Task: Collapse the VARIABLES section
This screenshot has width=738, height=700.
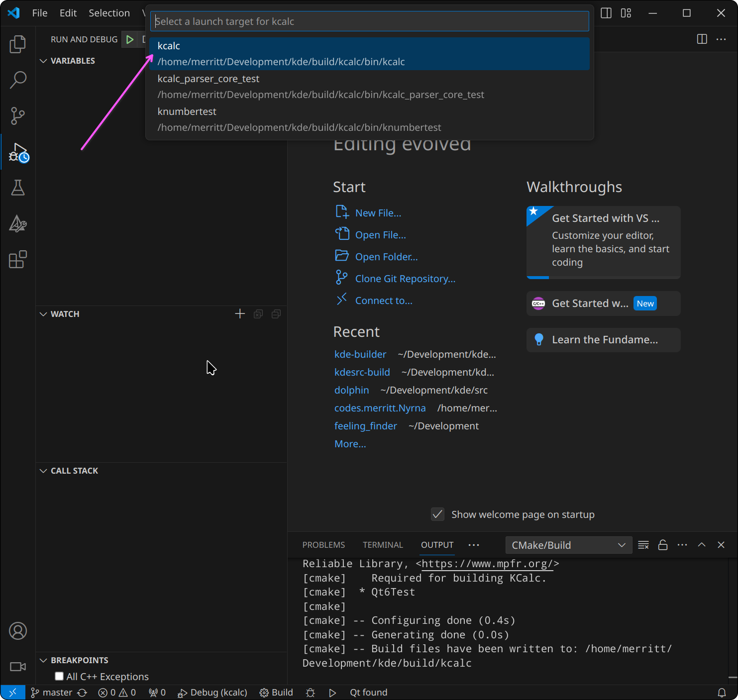Action: coord(43,61)
